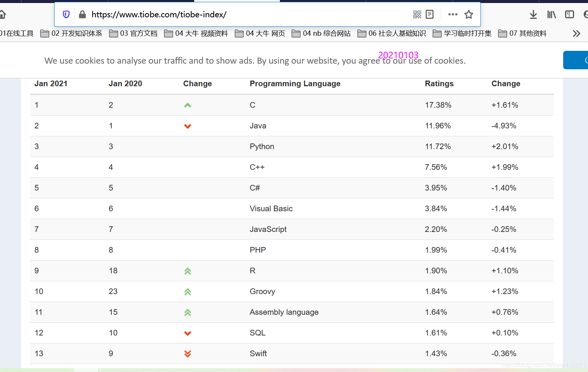Click the Programming Language column header
Image resolution: width=588 pixels, height=372 pixels.
(x=295, y=84)
